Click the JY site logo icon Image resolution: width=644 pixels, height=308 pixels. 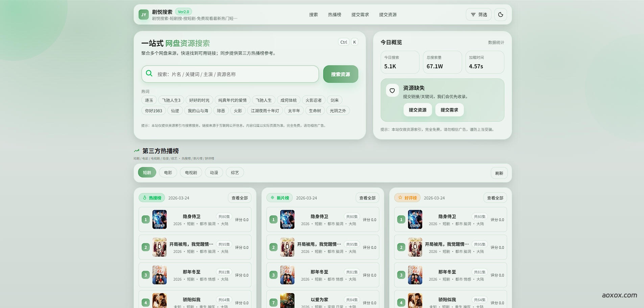coord(144,15)
